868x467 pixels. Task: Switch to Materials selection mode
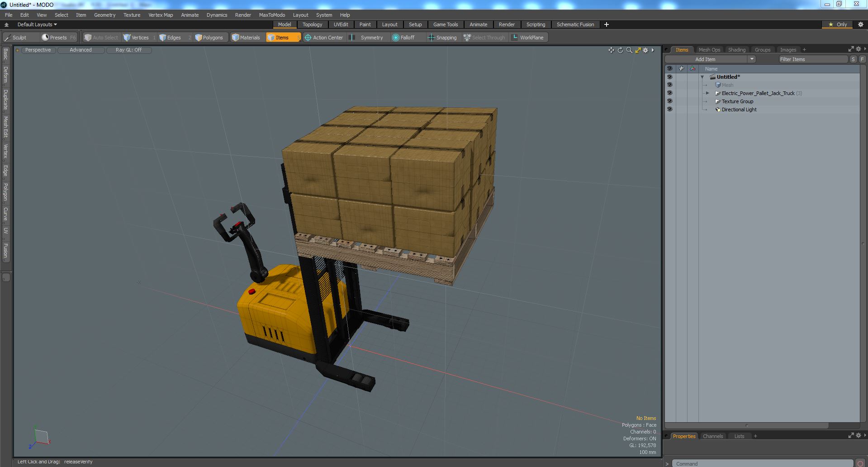pos(246,38)
